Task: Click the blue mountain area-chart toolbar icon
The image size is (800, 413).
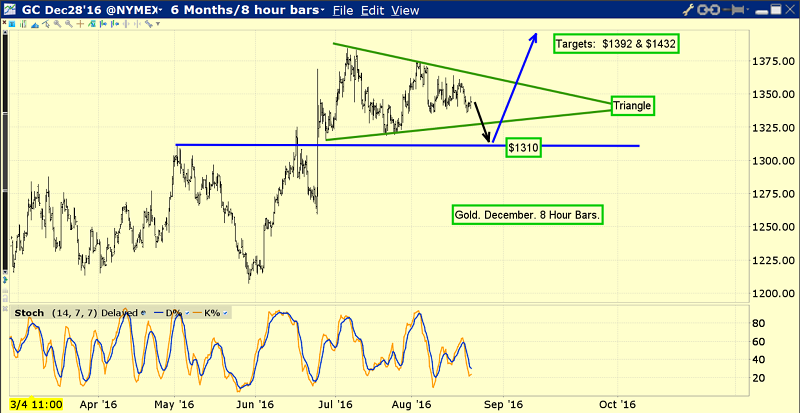Action: [x=35, y=25]
